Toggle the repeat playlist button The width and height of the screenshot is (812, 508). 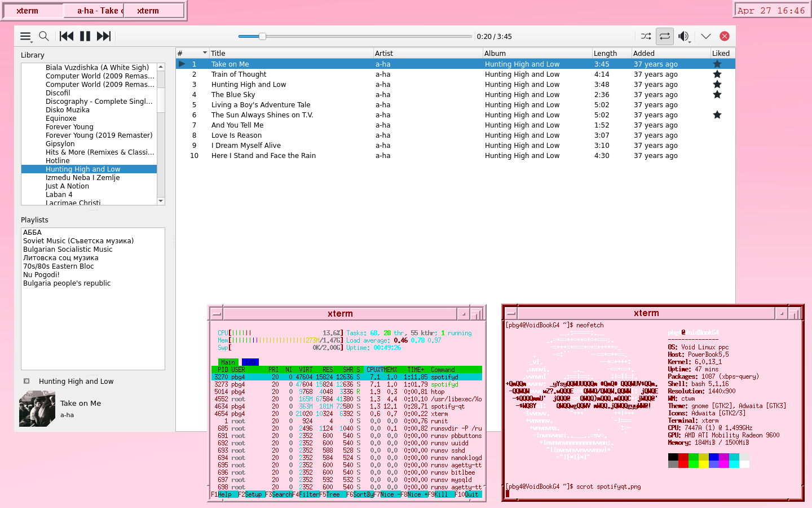click(x=665, y=36)
